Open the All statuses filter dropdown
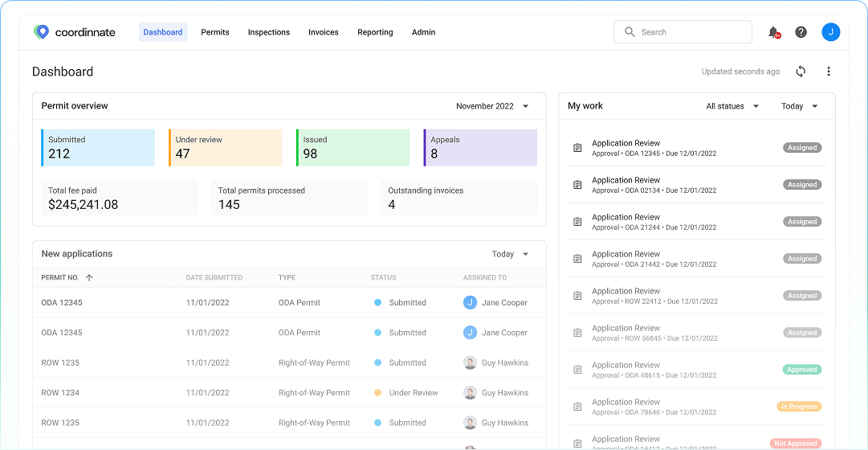The height and width of the screenshot is (450, 868). pos(732,106)
